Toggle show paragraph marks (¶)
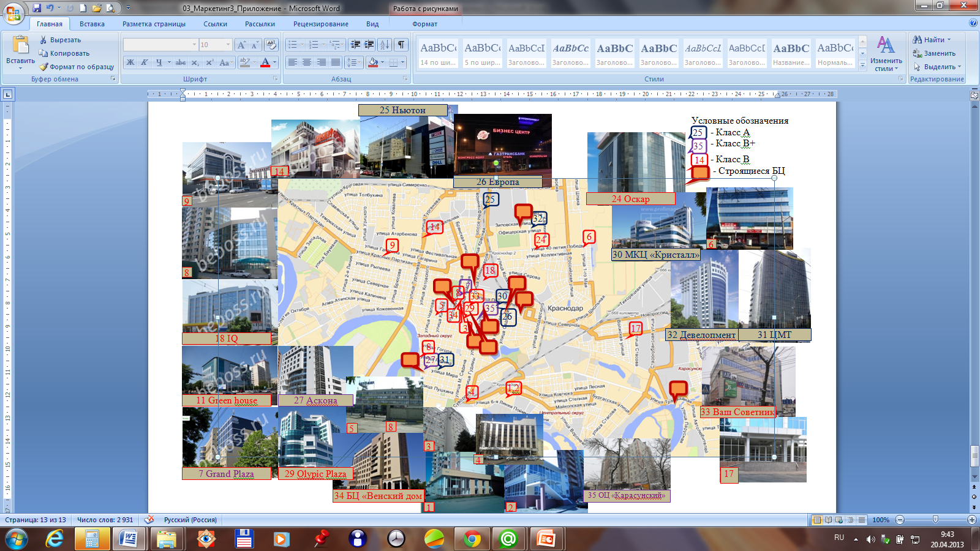This screenshot has height=551, width=980. (401, 45)
